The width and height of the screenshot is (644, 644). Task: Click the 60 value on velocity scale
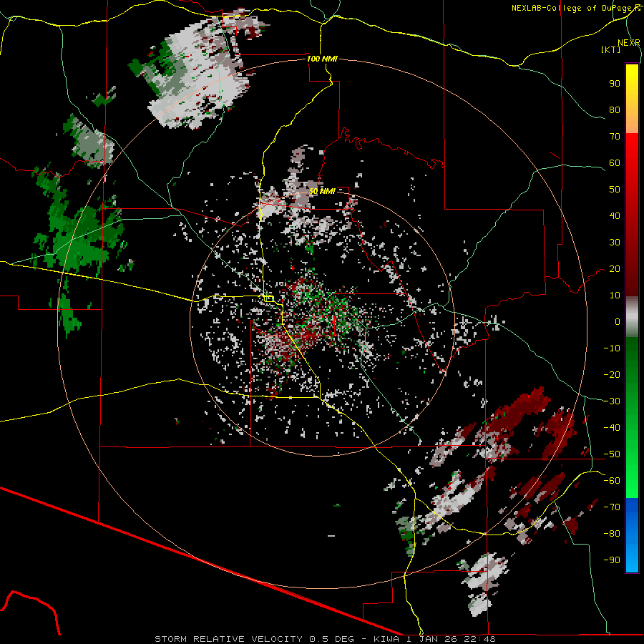click(x=615, y=163)
